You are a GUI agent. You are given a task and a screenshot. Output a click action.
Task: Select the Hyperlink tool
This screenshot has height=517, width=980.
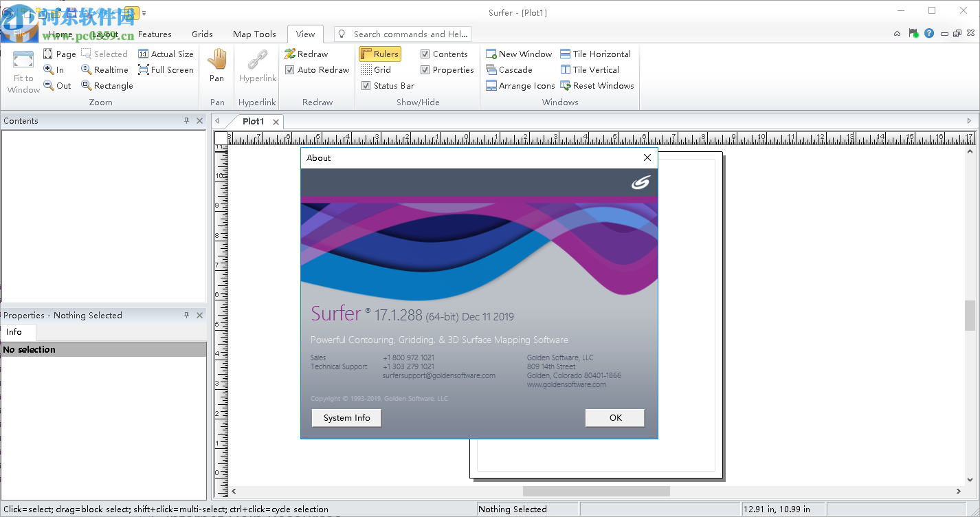256,69
